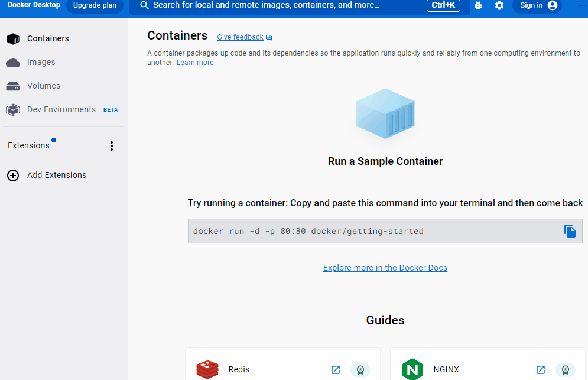Select Containers in the sidebar
588x380 pixels.
pyautogui.click(x=48, y=38)
